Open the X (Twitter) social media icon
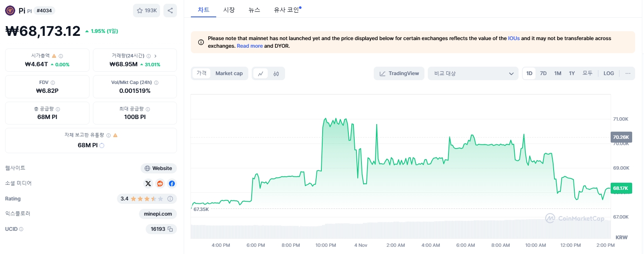This screenshot has height=254, width=644. click(x=148, y=184)
